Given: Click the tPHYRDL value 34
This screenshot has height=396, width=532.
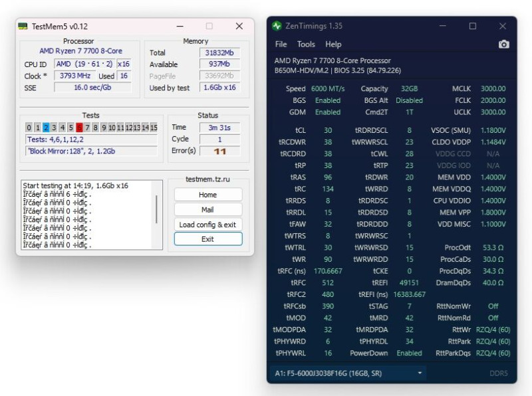Looking at the screenshot, I should 409,341.
